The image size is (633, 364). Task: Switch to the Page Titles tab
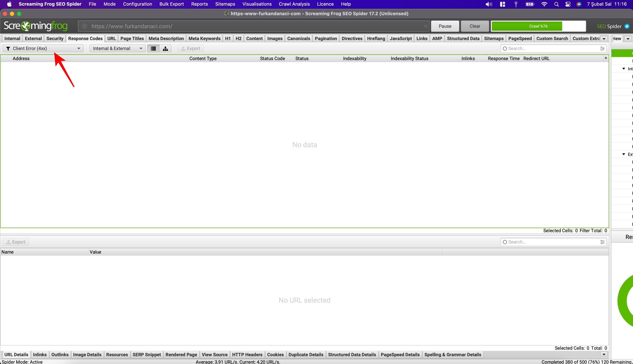click(x=132, y=39)
